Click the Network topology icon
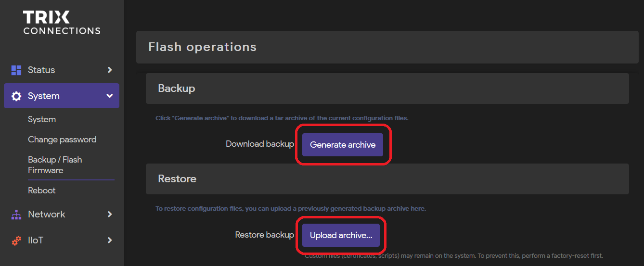Image resolution: width=644 pixels, height=266 pixels. 16,215
